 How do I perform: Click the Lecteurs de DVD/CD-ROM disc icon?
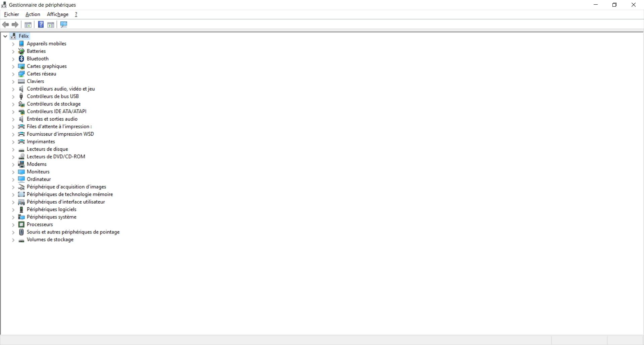coord(21,156)
